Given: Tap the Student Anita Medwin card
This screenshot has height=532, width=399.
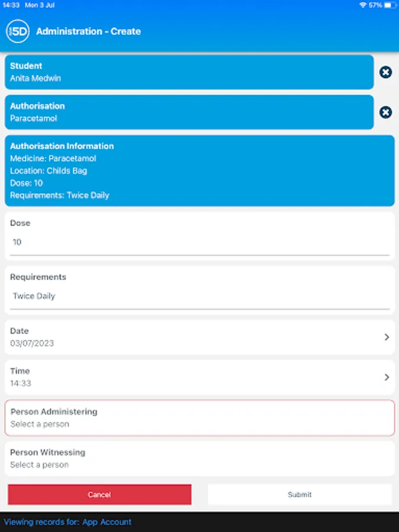Looking at the screenshot, I should coord(189,72).
